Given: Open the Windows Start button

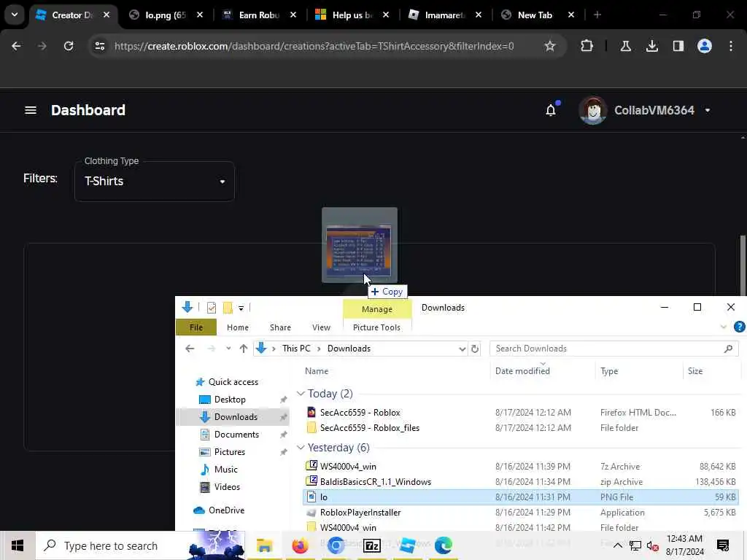Looking at the screenshot, I should pyautogui.click(x=18, y=545).
